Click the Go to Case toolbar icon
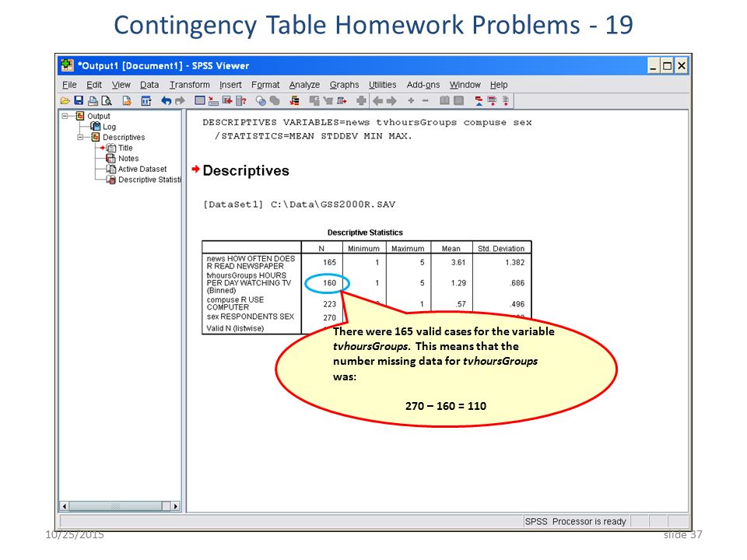The width and height of the screenshot is (747, 560). coord(214,100)
